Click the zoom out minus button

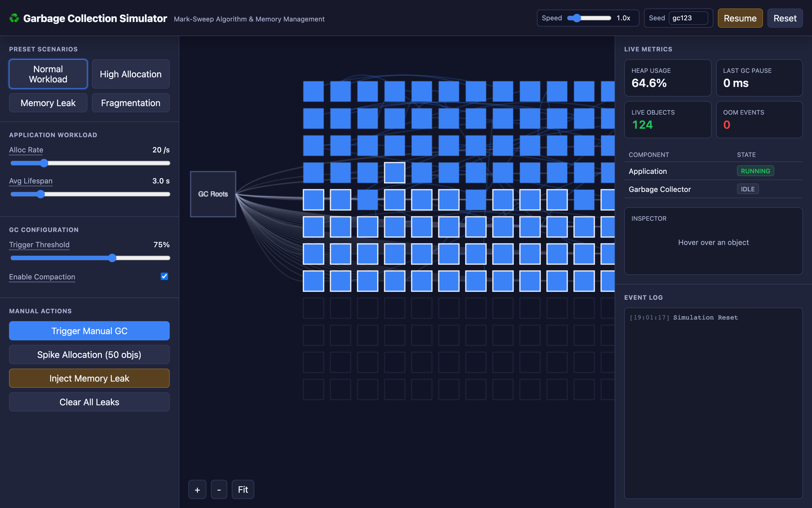[219, 490]
